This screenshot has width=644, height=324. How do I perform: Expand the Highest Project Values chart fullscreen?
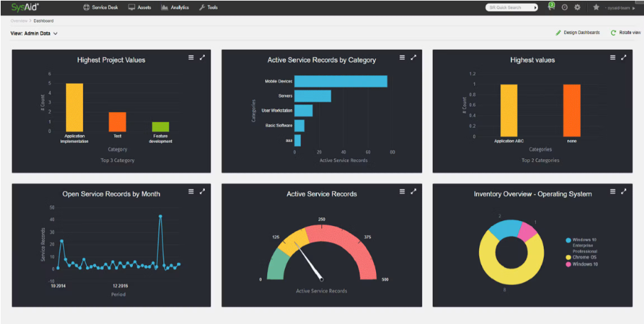tap(203, 58)
